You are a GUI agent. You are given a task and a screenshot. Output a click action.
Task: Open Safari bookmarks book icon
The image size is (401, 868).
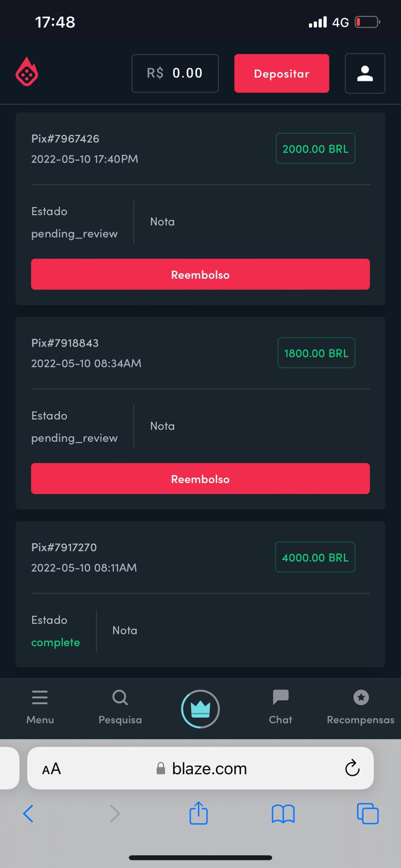(x=283, y=814)
